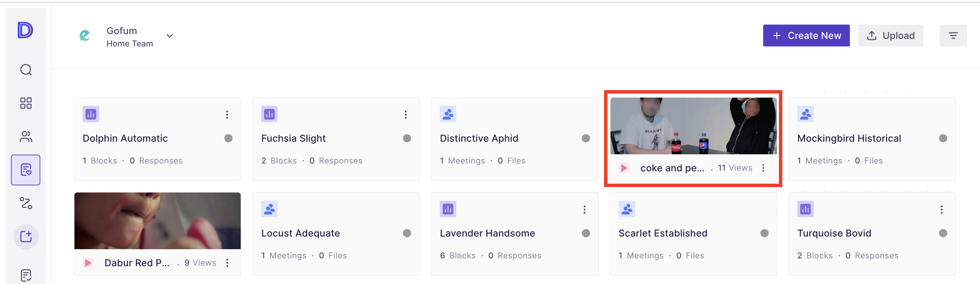Click the Upload button
980x284 pixels.
click(890, 36)
